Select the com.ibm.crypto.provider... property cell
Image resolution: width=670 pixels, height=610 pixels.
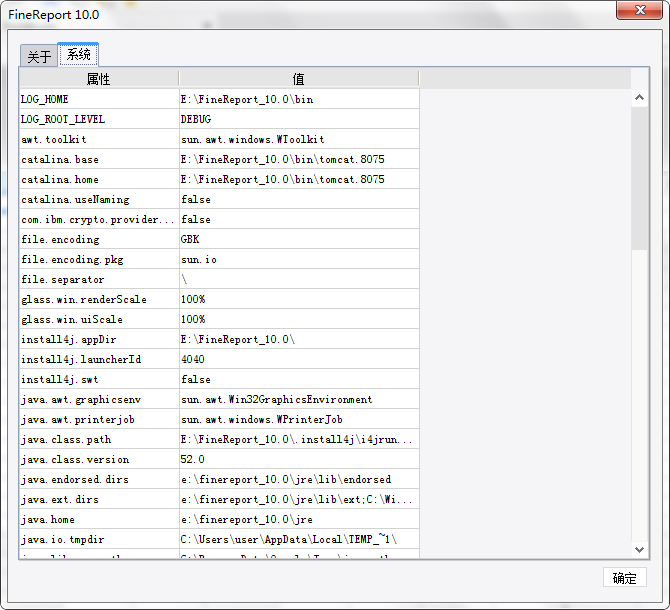[x=99, y=220]
